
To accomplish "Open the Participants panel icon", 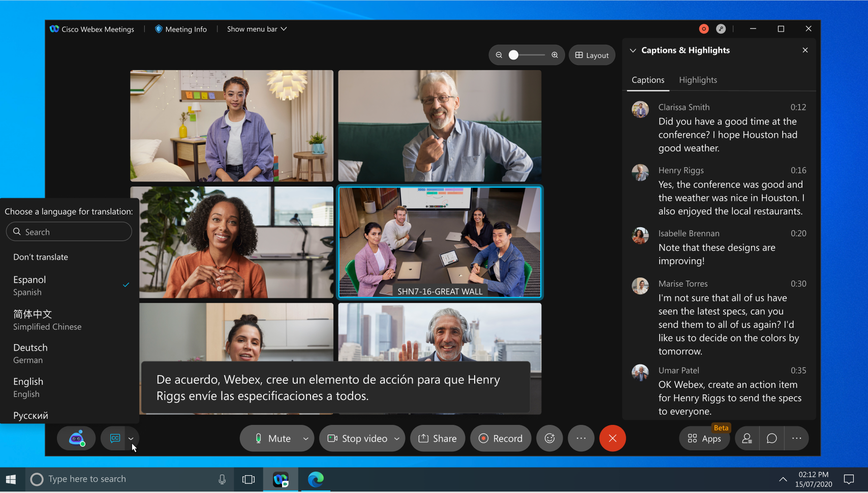I will (x=747, y=438).
